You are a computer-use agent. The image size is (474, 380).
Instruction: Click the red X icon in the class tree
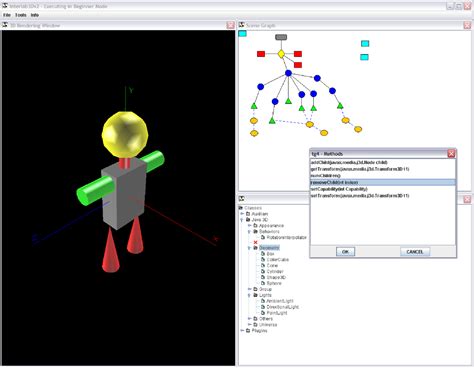pos(256,242)
